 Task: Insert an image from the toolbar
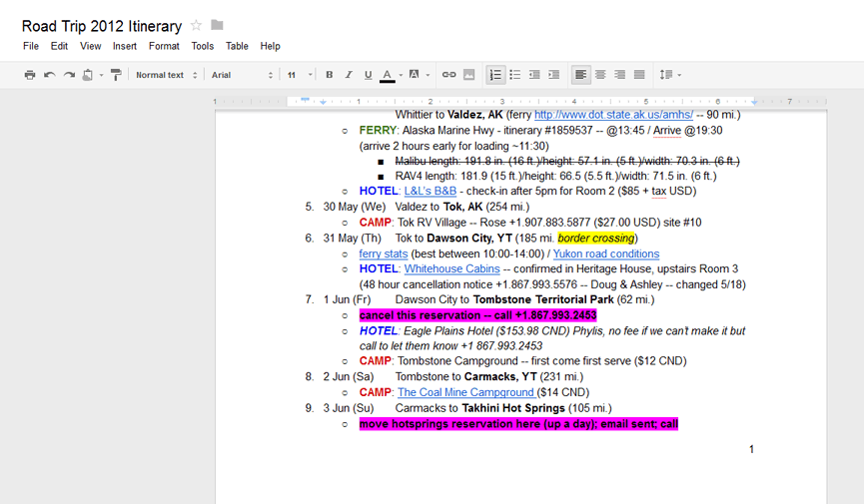point(468,75)
